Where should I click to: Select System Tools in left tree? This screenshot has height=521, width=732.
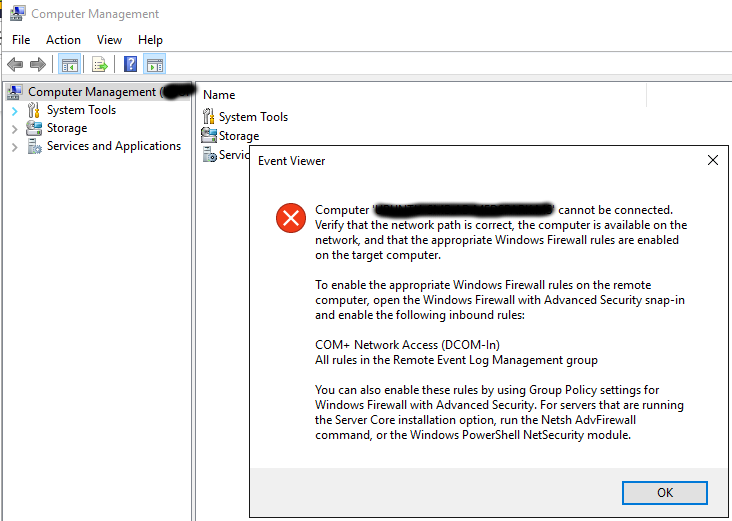tap(81, 110)
